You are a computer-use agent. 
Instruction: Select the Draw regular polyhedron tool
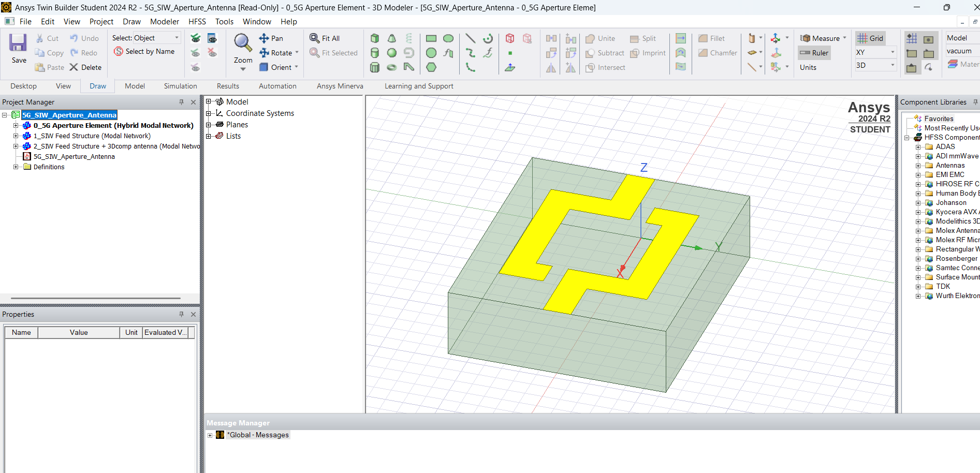[375, 67]
